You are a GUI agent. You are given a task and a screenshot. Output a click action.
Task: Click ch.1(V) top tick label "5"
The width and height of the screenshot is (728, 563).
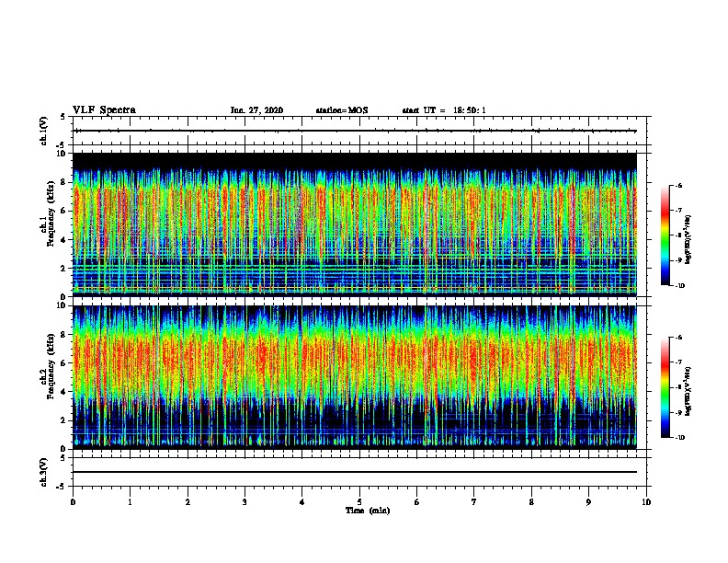(x=63, y=117)
